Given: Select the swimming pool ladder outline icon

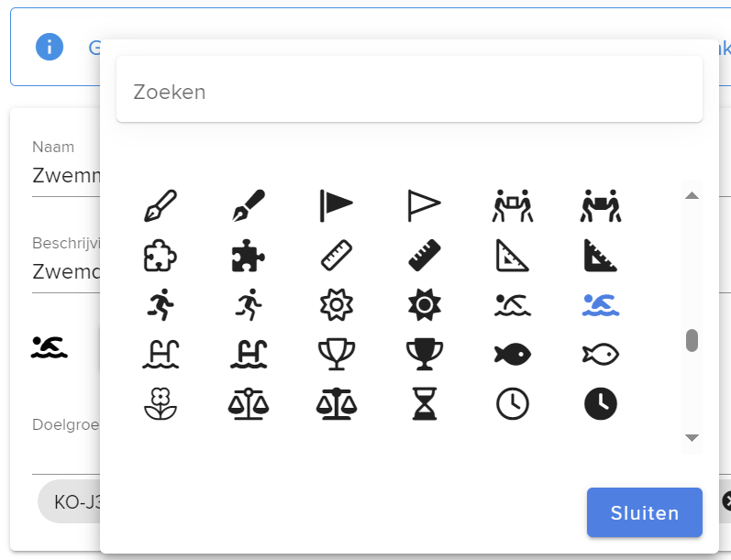Looking at the screenshot, I should click(x=161, y=354).
